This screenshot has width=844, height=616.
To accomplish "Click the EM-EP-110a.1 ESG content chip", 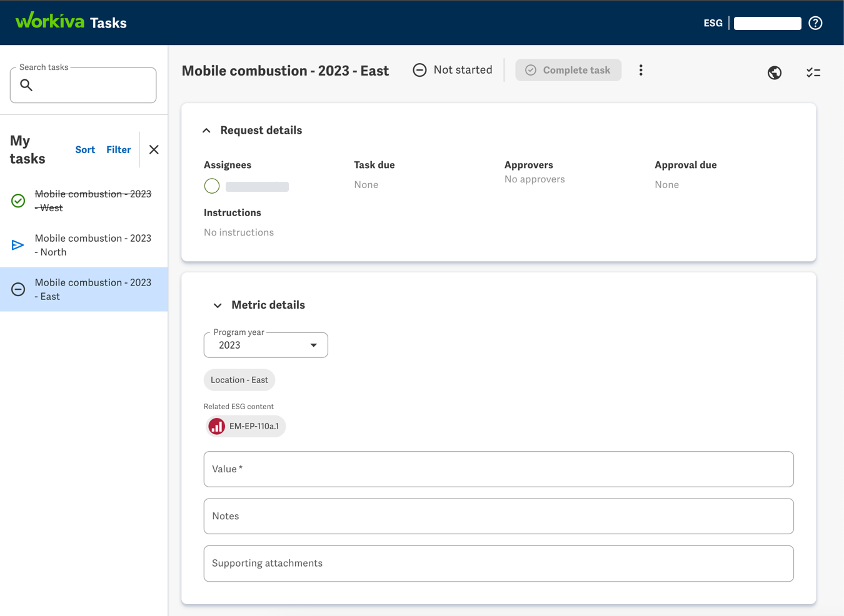I will pyautogui.click(x=245, y=426).
